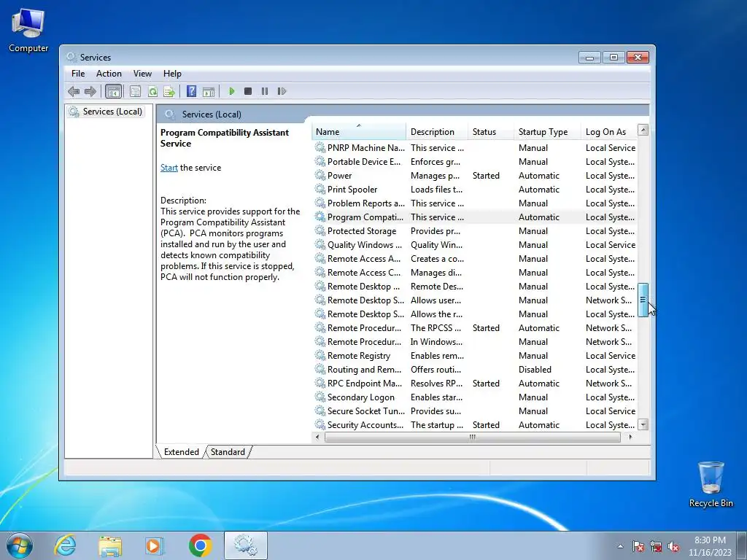Select the Quality Windows service row

[475, 244]
